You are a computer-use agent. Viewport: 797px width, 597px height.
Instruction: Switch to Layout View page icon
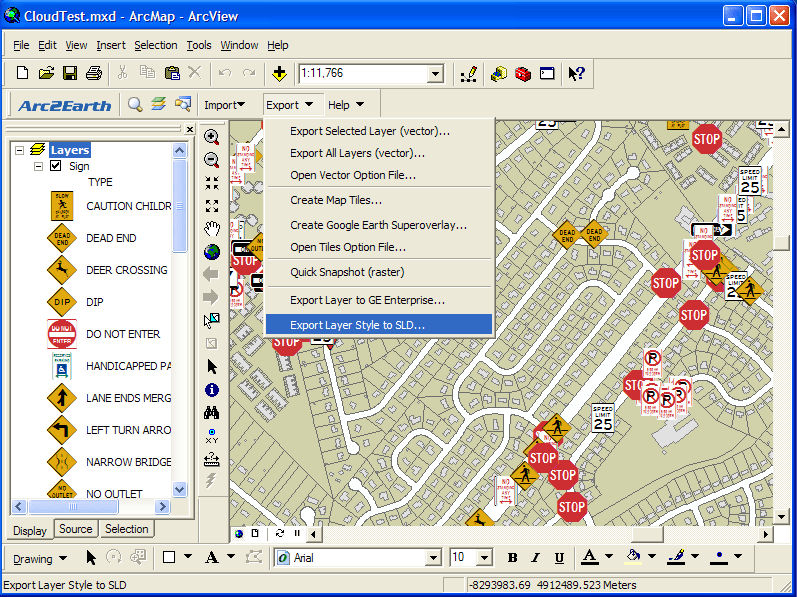click(x=256, y=533)
